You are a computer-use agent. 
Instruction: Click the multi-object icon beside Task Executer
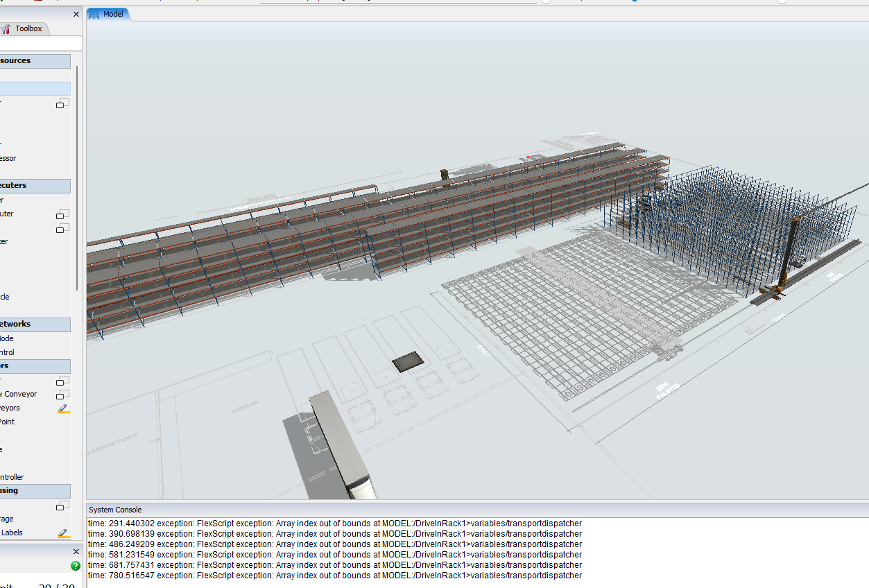tap(62, 214)
